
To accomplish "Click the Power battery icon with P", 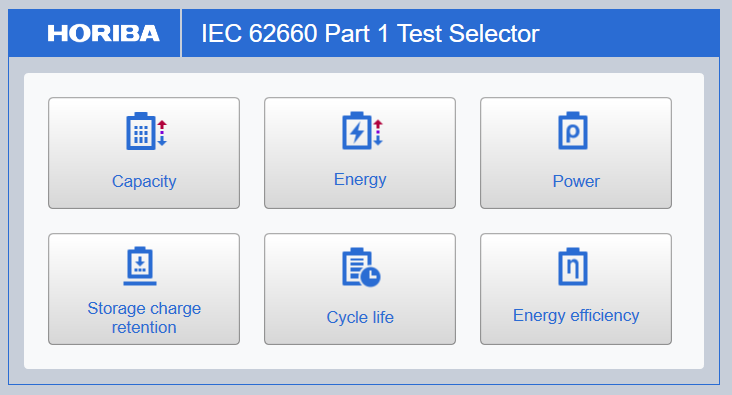I will click(x=573, y=131).
